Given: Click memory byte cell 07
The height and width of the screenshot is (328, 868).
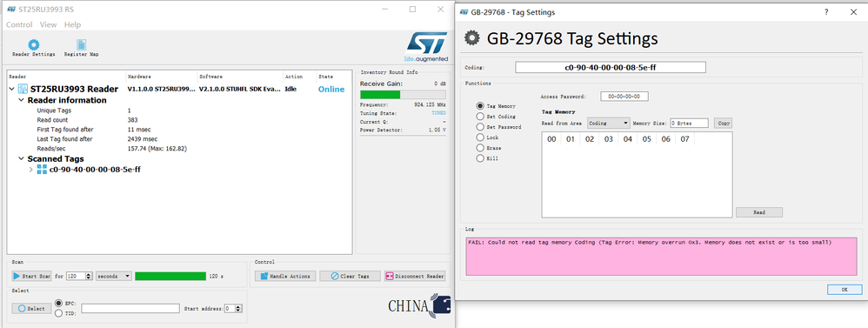Looking at the screenshot, I should tap(684, 139).
